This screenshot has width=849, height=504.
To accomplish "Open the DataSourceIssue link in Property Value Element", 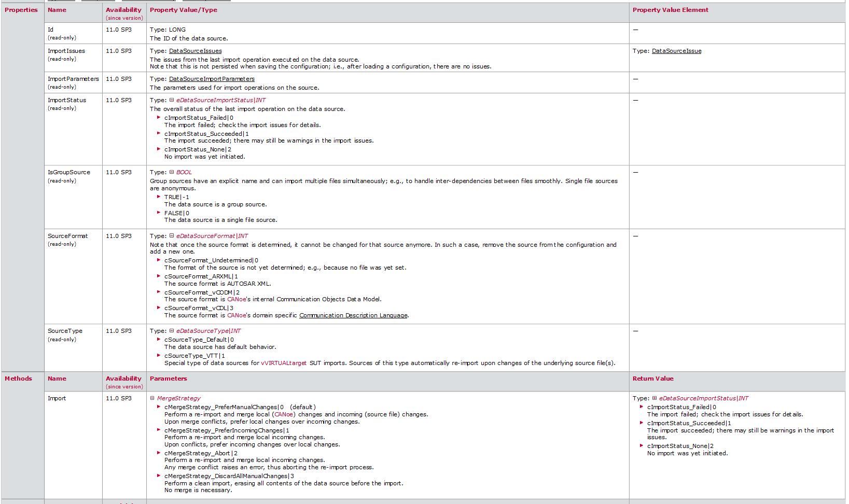I will pyautogui.click(x=676, y=51).
